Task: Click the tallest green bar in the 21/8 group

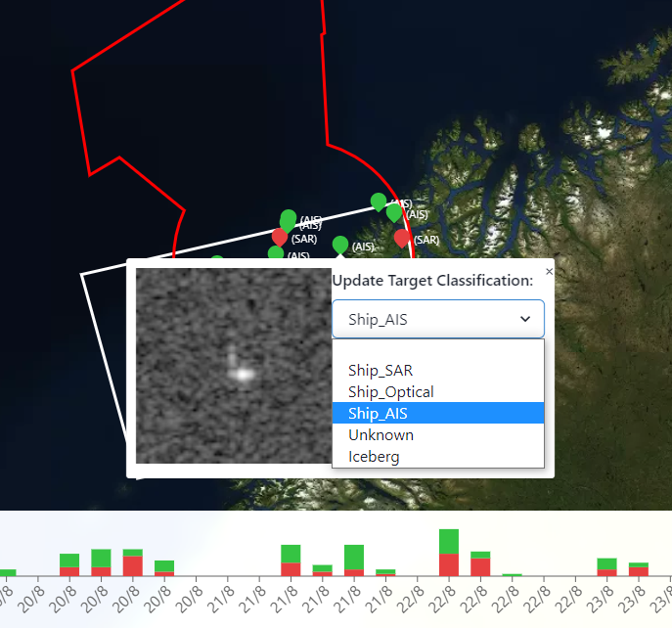Action: [x=354, y=560]
